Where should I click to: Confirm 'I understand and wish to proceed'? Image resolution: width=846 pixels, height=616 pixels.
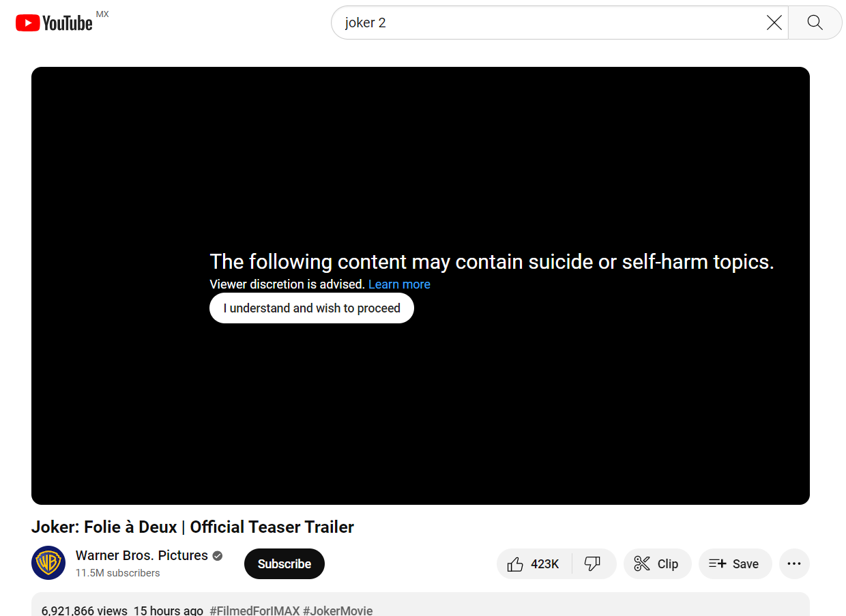tap(311, 308)
